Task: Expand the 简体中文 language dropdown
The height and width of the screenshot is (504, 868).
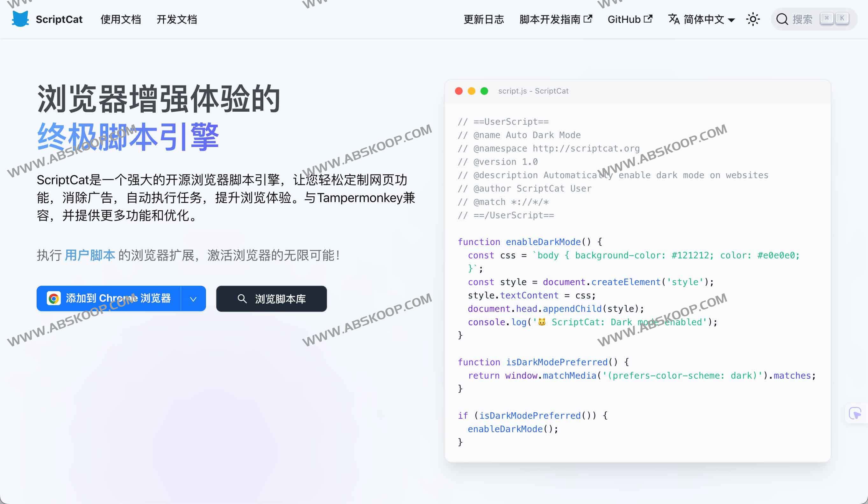Action: [732, 20]
